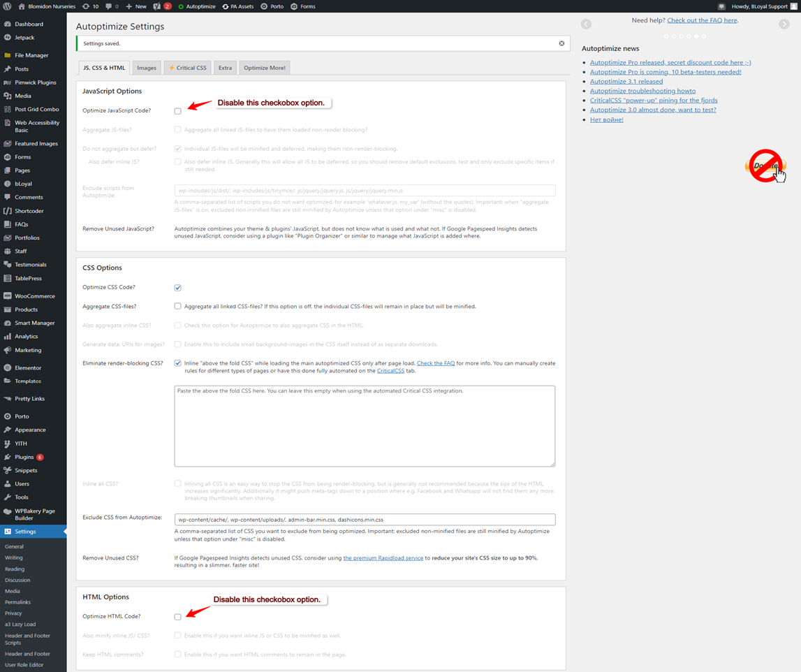Follow the CriticalCSS tab link in CSS Options
Screen dimensions: 801x672
391,371
